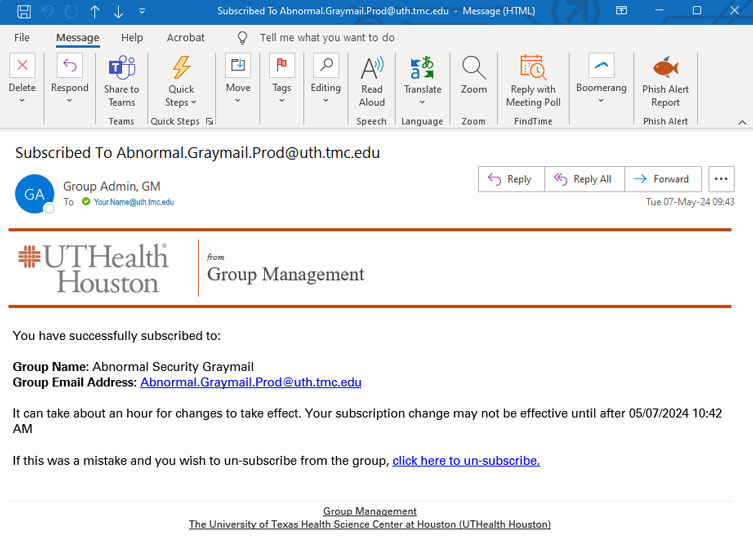
Task: Click the Boomerang icon
Action: coord(601,65)
